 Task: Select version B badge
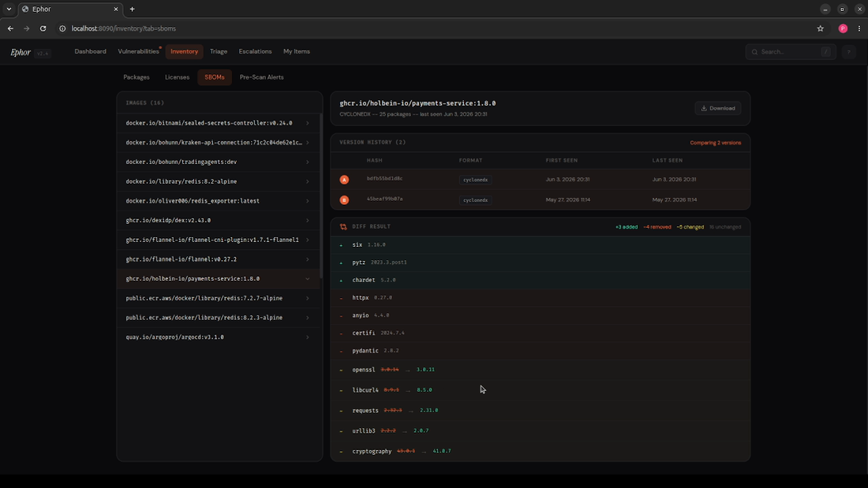click(344, 199)
